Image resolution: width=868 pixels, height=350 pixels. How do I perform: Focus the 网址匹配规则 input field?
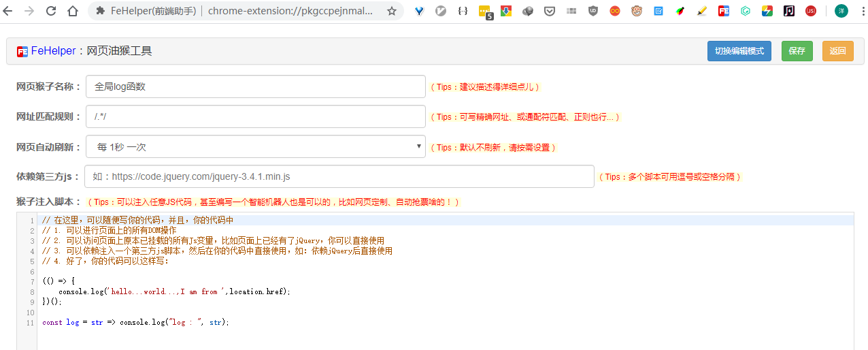(255, 116)
